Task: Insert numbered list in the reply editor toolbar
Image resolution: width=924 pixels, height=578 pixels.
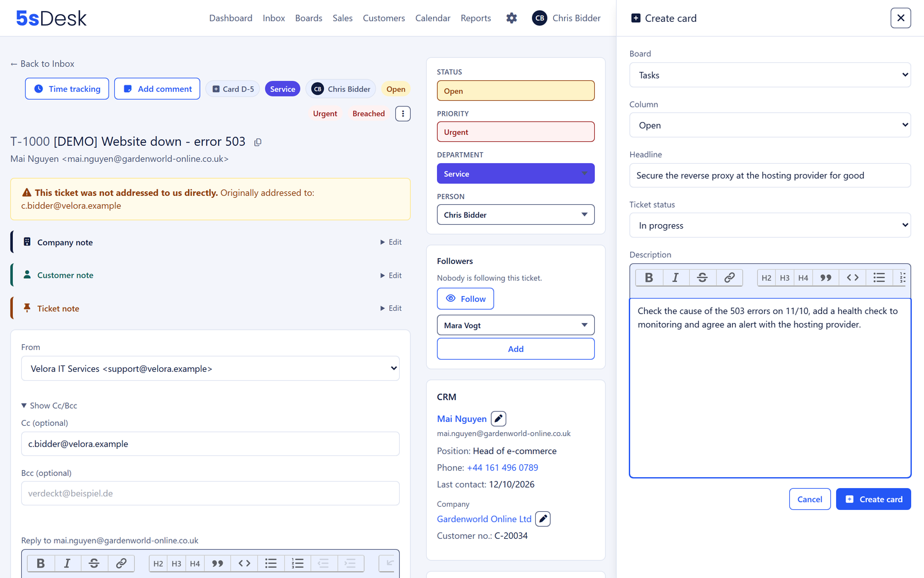Action: (x=298, y=563)
